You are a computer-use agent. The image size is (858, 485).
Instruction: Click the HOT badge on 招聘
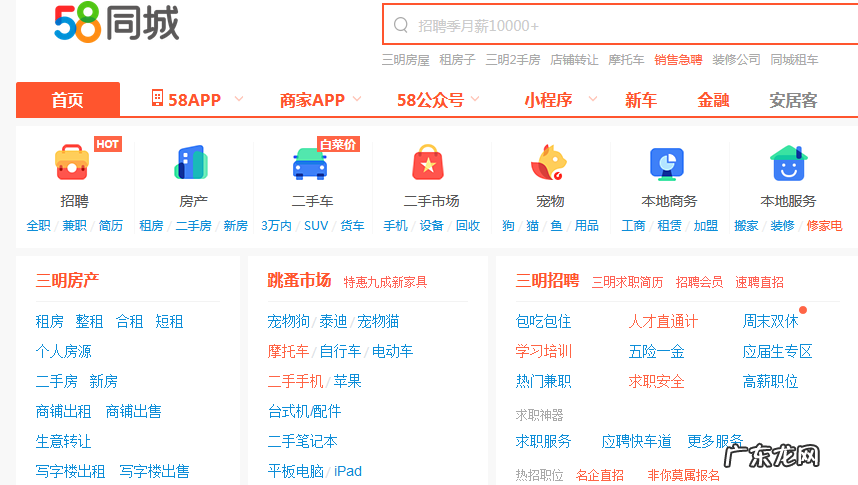pos(108,144)
